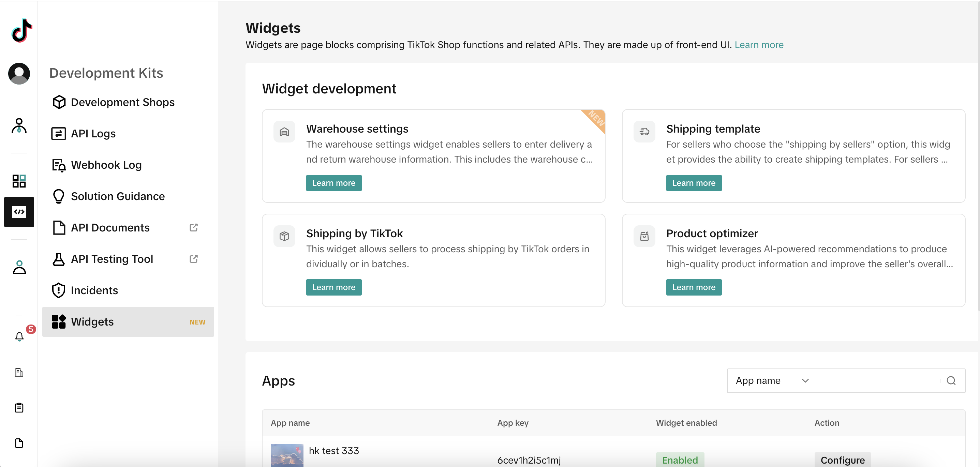Click the hk test 333 app thumbnail
The height and width of the screenshot is (467, 980).
point(287,455)
